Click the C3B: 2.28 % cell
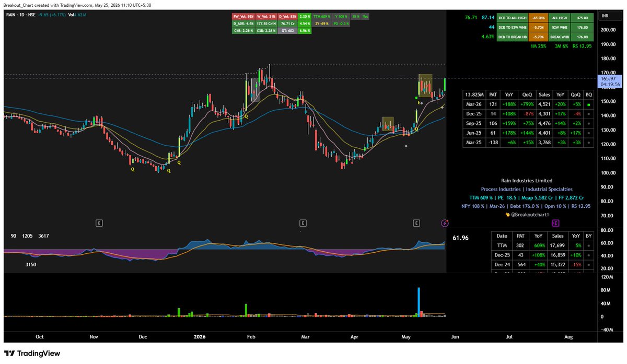Image resolution: width=627 pixels, height=364 pixels. (265, 30)
